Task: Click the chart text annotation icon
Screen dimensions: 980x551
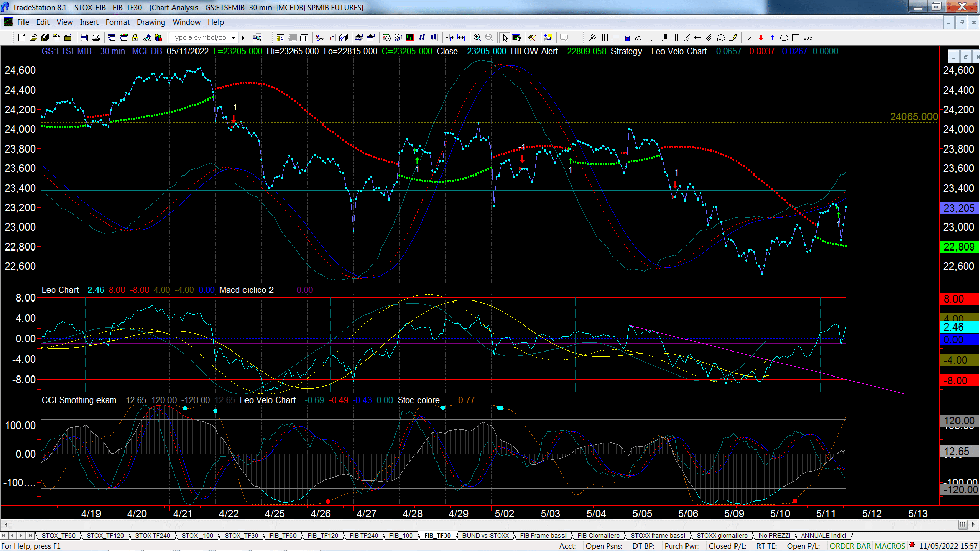Action: click(517, 37)
